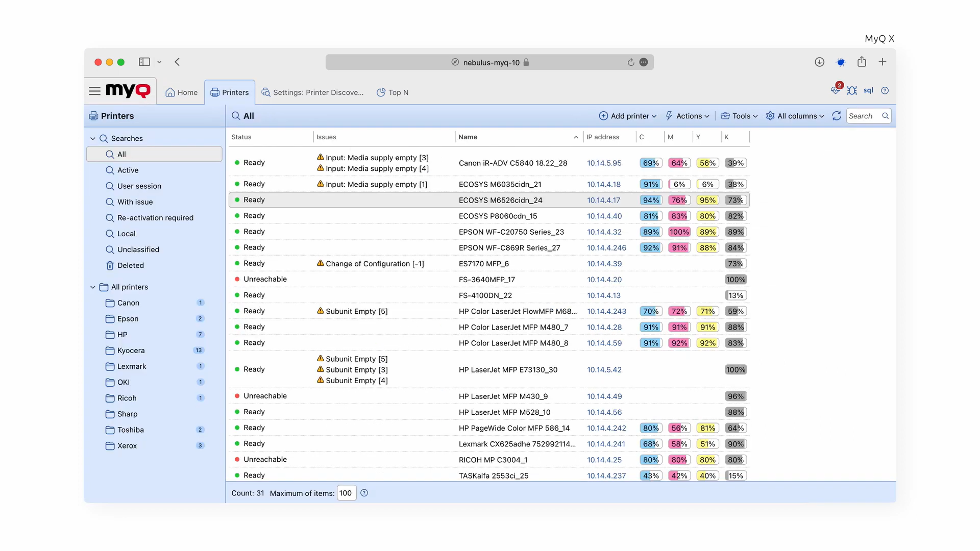Open IP address 10.14.4.243 link
Screen dimensions: 980x551
606,311
